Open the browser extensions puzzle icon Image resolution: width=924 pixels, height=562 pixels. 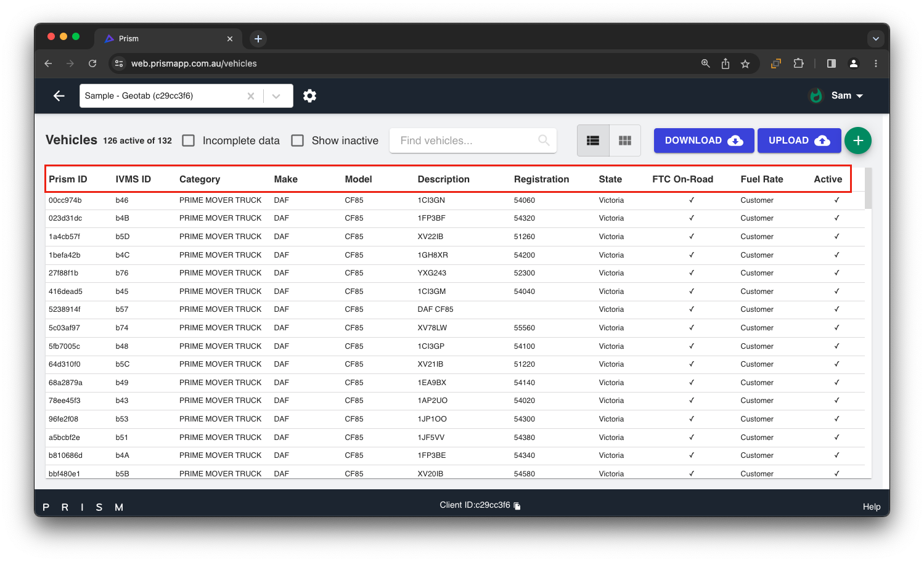tap(798, 63)
